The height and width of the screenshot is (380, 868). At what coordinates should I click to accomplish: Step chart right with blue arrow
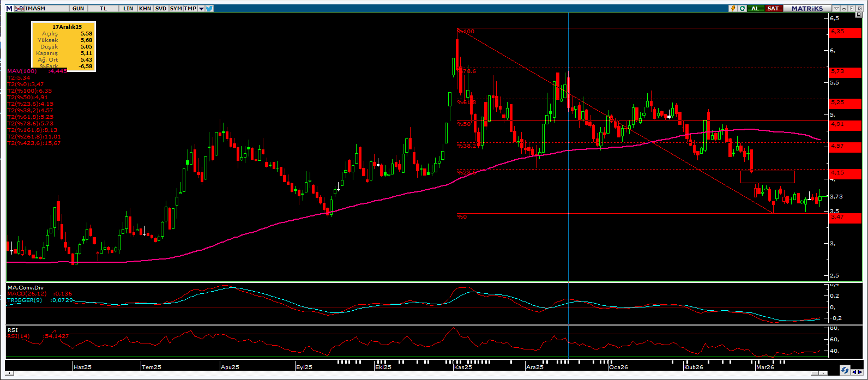click(x=860, y=372)
